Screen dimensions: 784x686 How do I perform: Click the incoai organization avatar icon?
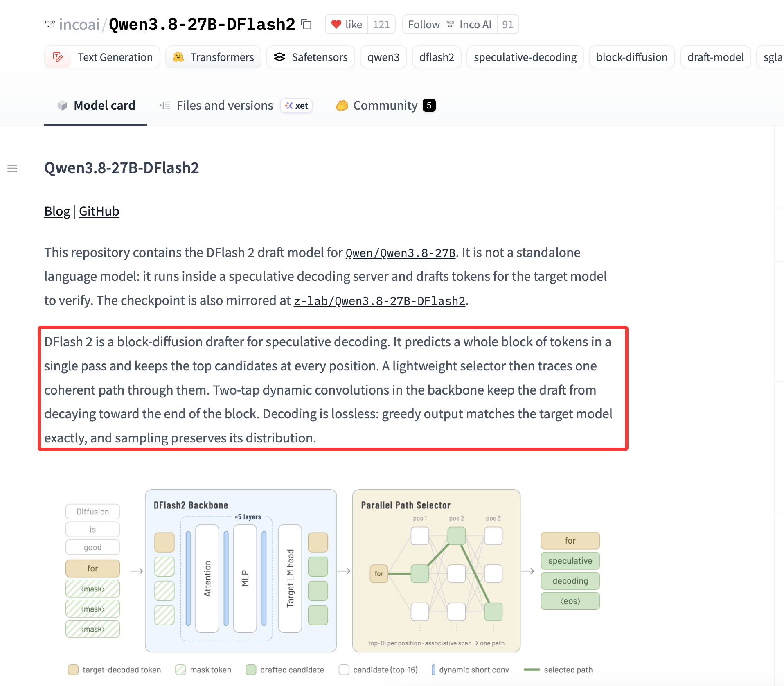click(50, 25)
